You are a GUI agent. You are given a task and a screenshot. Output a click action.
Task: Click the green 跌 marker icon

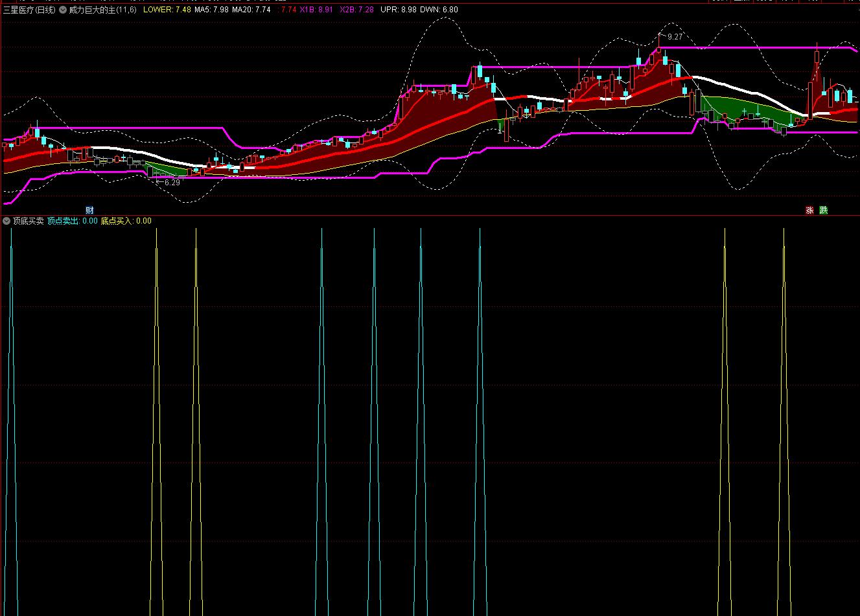[x=823, y=210]
